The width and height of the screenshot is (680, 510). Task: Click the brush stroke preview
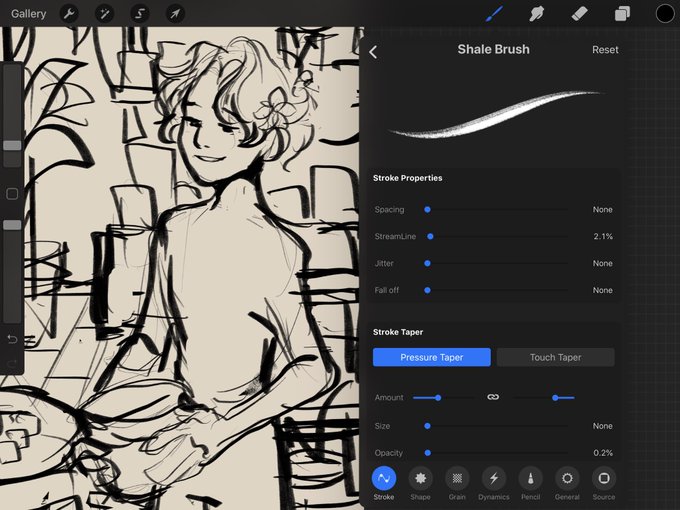(494, 115)
